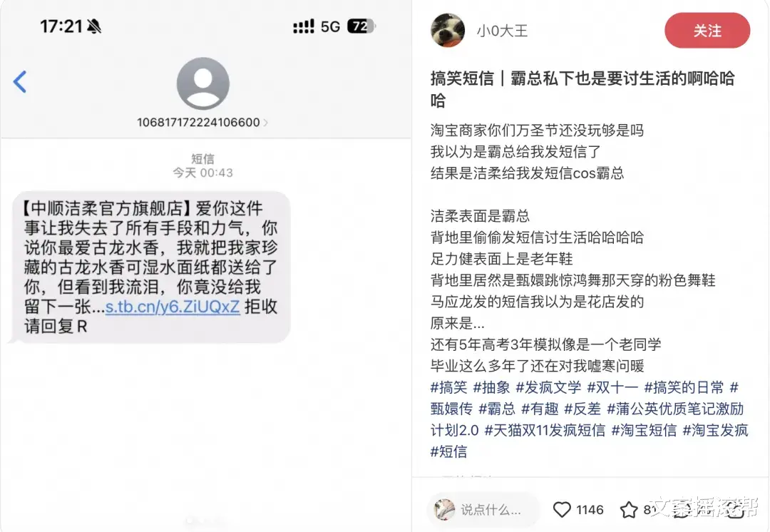Tap the battery indicator showing 72
This screenshot has width=770, height=532.
(x=361, y=26)
